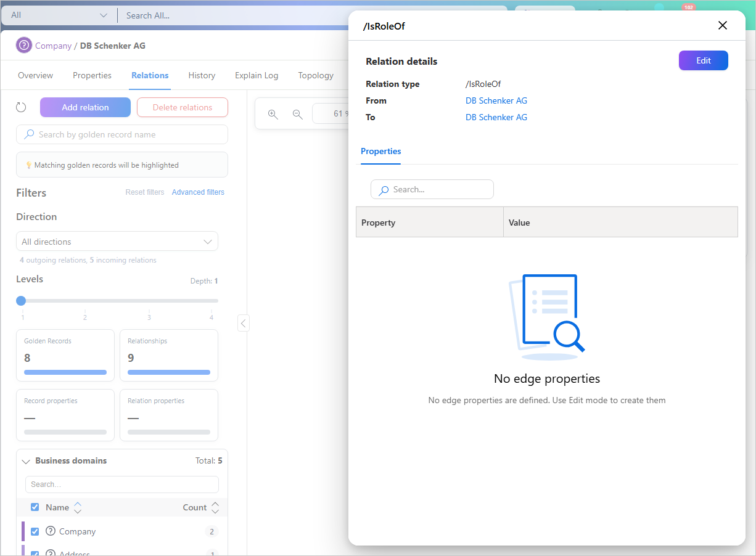
Task: Open the All search scope dropdown
Action: click(x=59, y=15)
